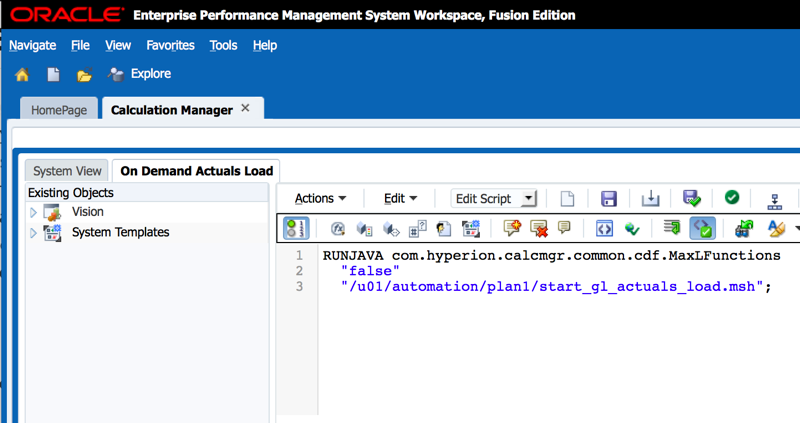This screenshot has width=800, height=423.
Task: Click the syntax check globe icon
Action: 632,229
